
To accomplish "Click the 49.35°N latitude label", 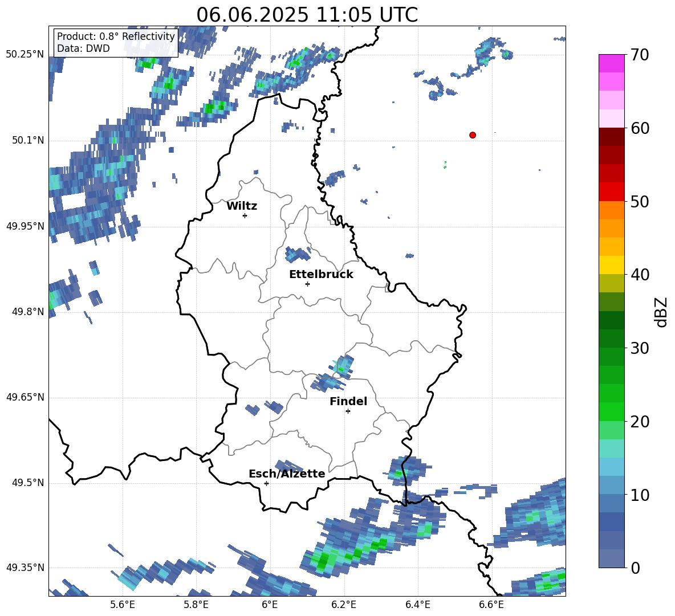I will click(x=25, y=568).
